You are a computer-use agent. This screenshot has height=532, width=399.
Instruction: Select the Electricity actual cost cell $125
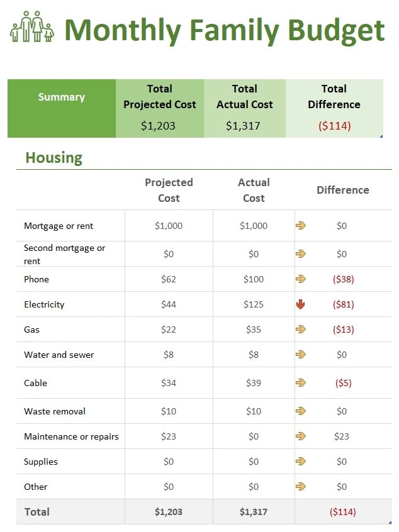[x=254, y=304]
